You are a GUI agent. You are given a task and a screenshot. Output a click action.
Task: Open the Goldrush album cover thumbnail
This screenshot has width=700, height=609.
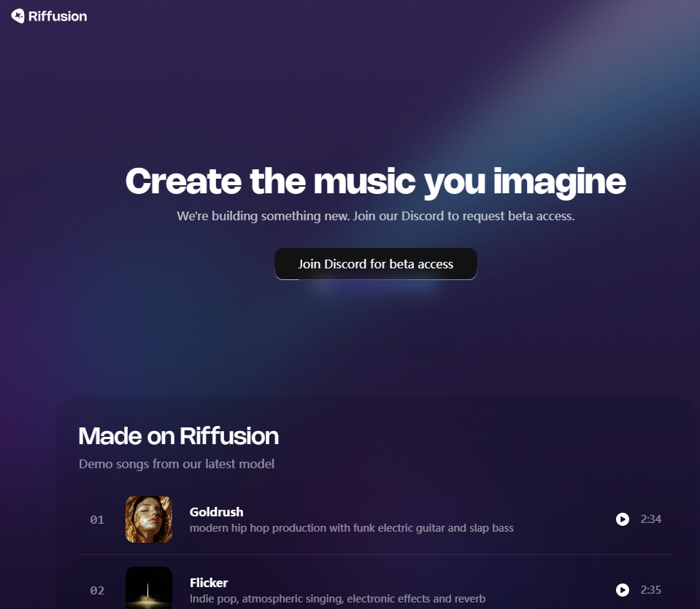coord(149,519)
